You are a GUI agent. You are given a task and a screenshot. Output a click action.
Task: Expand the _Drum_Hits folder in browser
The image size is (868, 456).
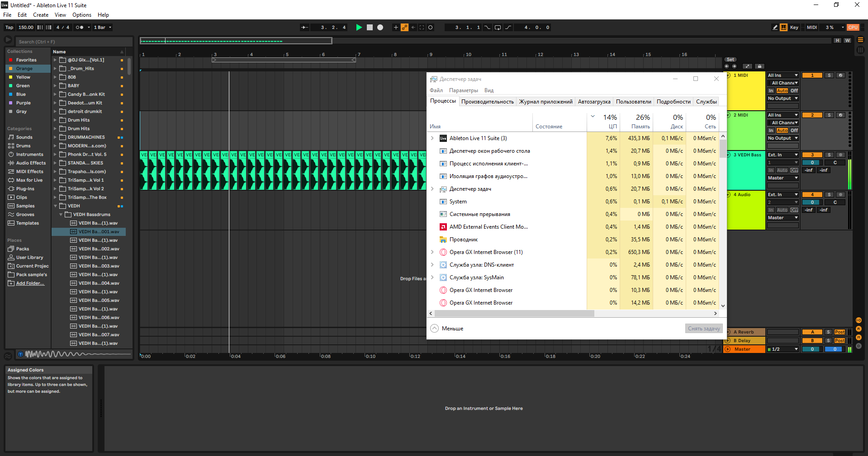[55, 69]
